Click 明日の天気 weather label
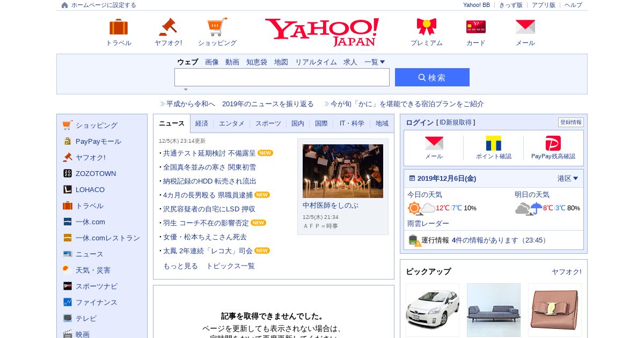 [532, 194]
